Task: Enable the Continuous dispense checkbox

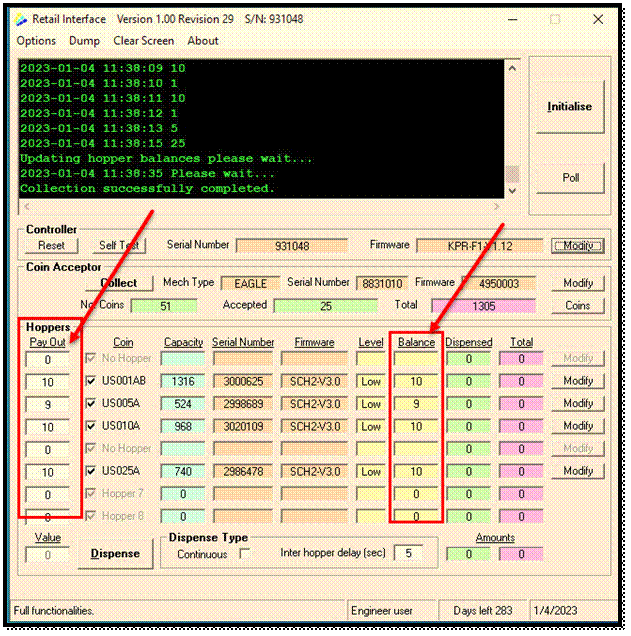Action: click(x=245, y=554)
